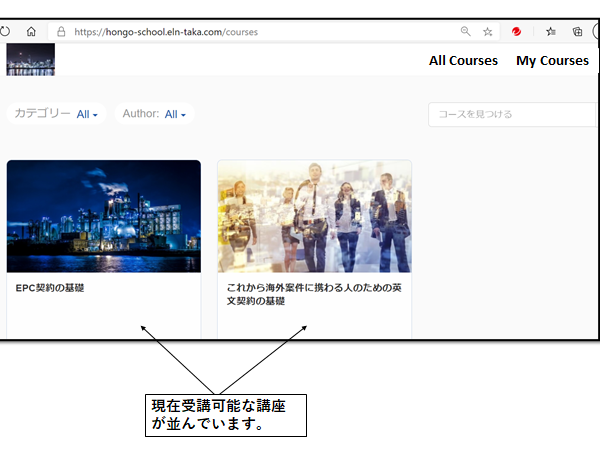The width and height of the screenshot is (600, 450).
Task: Focus the コースを見つける search field
Action: click(x=512, y=114)
